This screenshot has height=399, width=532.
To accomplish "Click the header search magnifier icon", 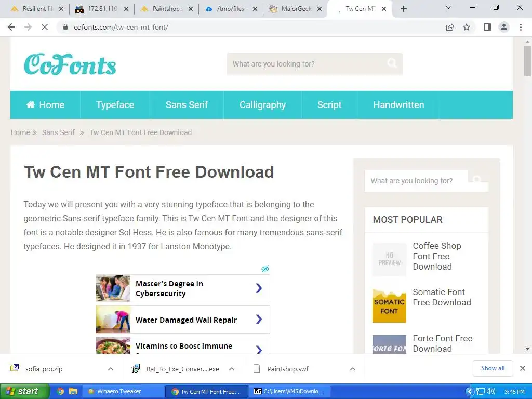I will click(x=392, y=63).
